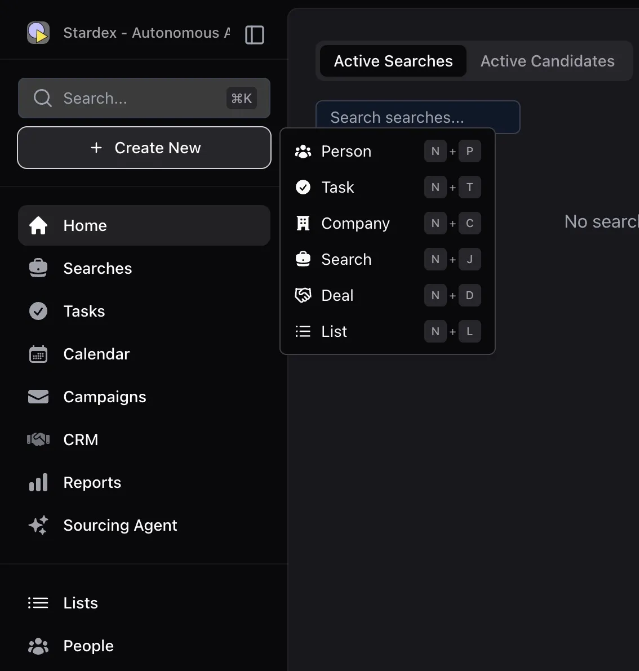The width and height of the screenshot is (639, 671).
Task: Click the Campaigns envelope icon
Action: tap(38, 397)
